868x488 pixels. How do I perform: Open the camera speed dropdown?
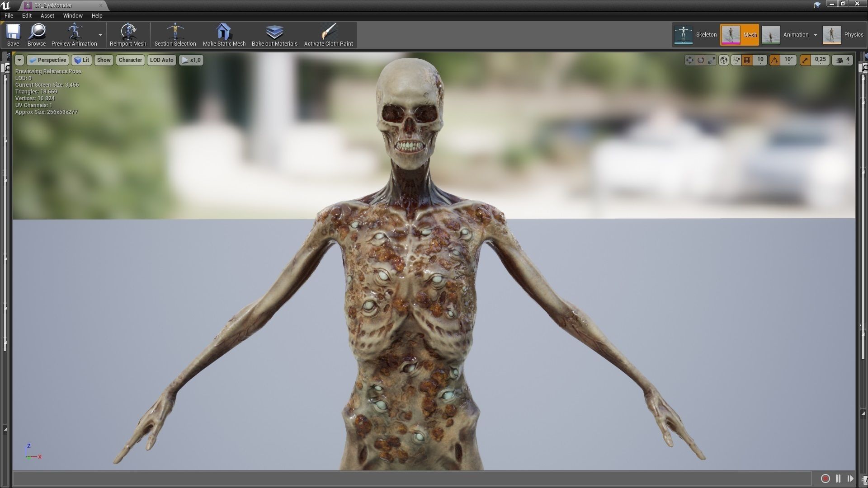point(844,60)
